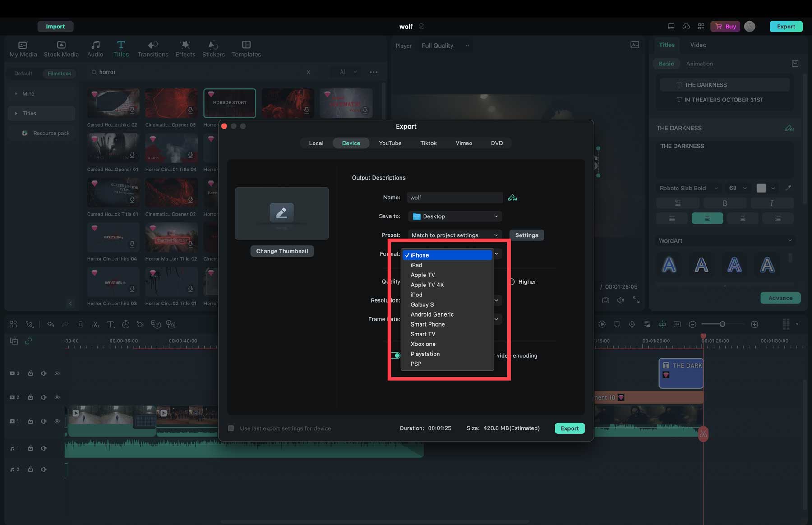Switch to the Animation tab in Titles panel
The height and width of the screenshot is (525, 812).
click(699, 64)
